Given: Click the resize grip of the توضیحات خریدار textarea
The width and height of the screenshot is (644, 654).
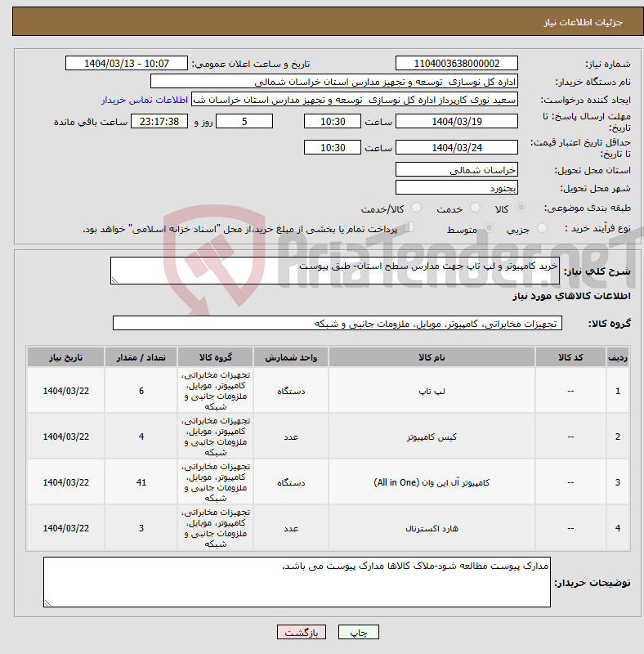Looking at the screenshot, I should (47, 603).
